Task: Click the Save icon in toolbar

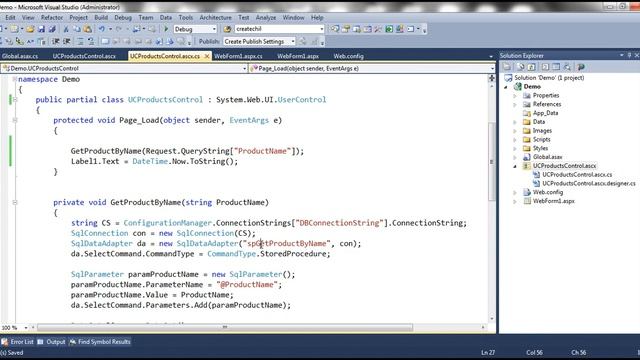Action: click(41, 29)
